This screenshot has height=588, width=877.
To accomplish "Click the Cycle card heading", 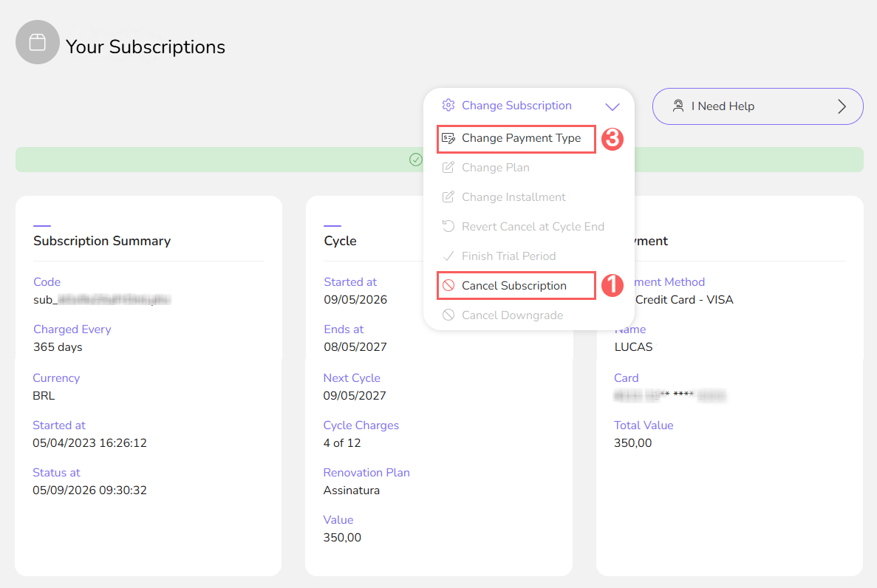I will click(340, 241).
